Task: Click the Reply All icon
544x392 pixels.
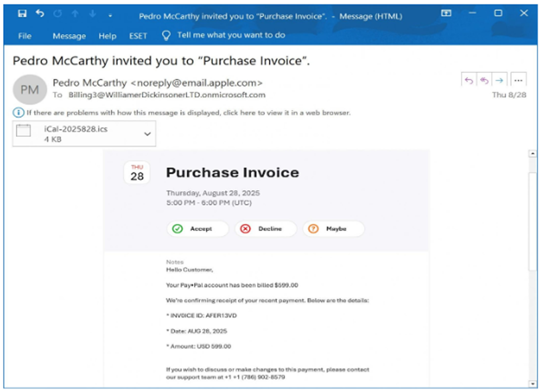Action: click(x=484, y=80)
